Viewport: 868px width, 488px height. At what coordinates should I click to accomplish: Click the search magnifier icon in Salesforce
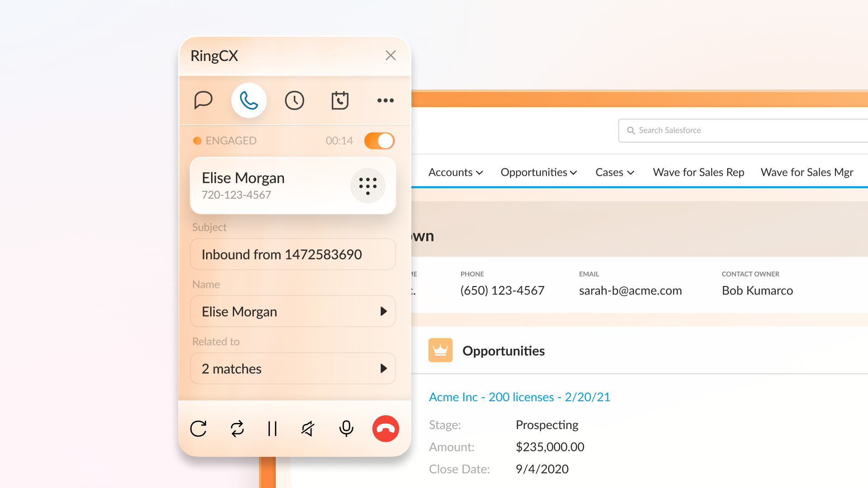click(631, 131)
